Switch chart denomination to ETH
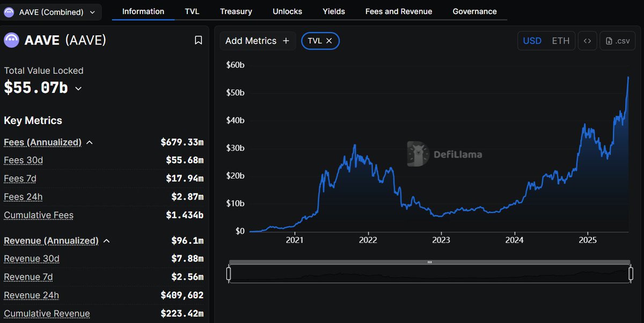Screen dimensions: 644x323 [560, 41]
